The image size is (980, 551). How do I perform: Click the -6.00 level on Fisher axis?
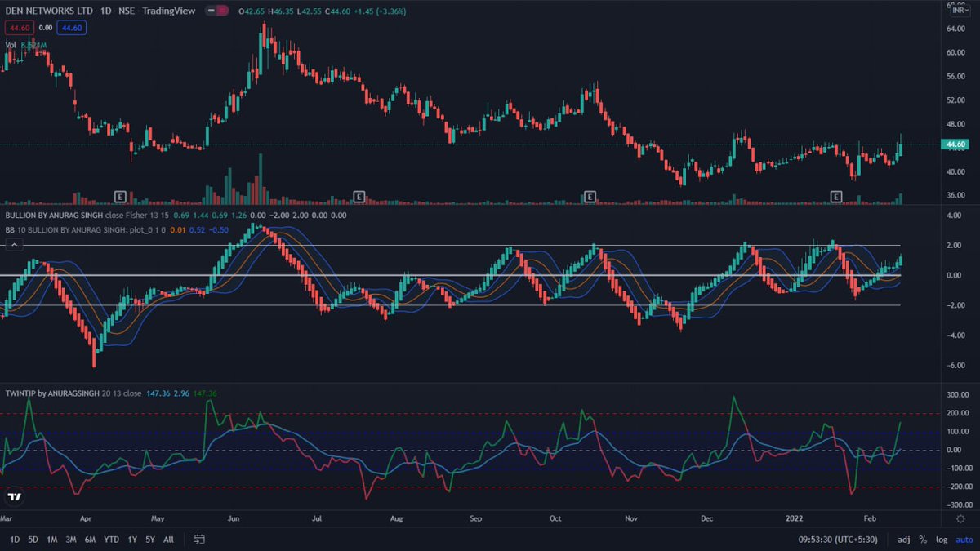pyautogui.click(x=956, y=366)
